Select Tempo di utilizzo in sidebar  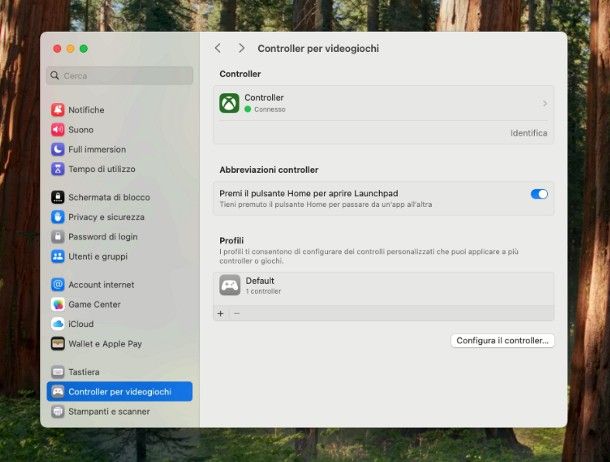119,169
